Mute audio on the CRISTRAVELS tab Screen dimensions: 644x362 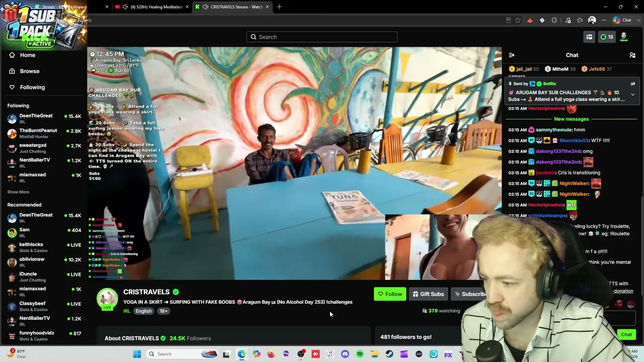click(205, 7)
